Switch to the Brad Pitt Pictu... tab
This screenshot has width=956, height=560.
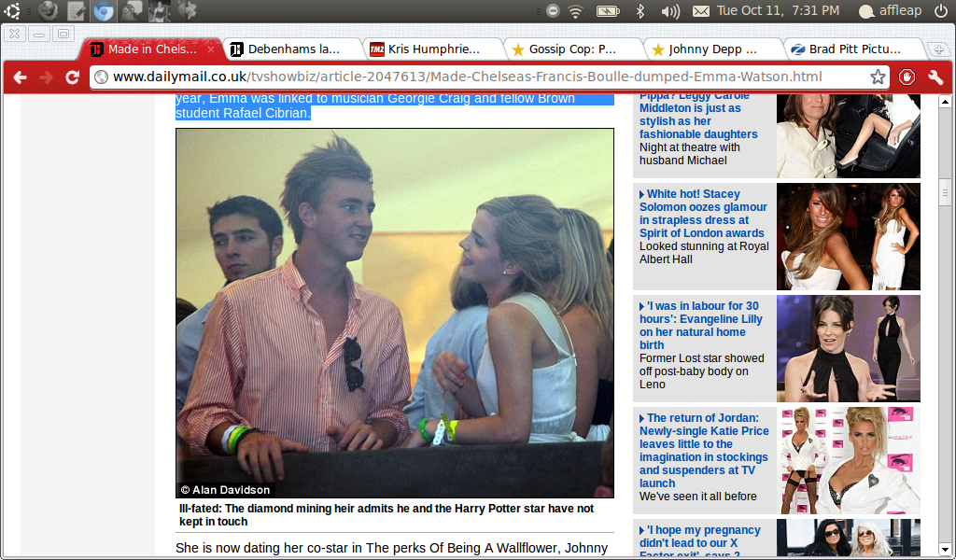pos(853,49)
